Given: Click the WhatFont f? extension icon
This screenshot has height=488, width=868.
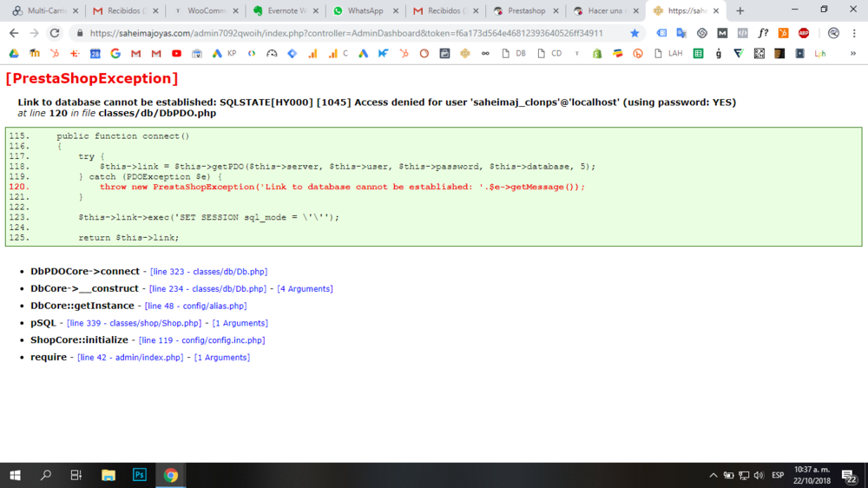Looking at the screenshot, I should click(763, 33).
